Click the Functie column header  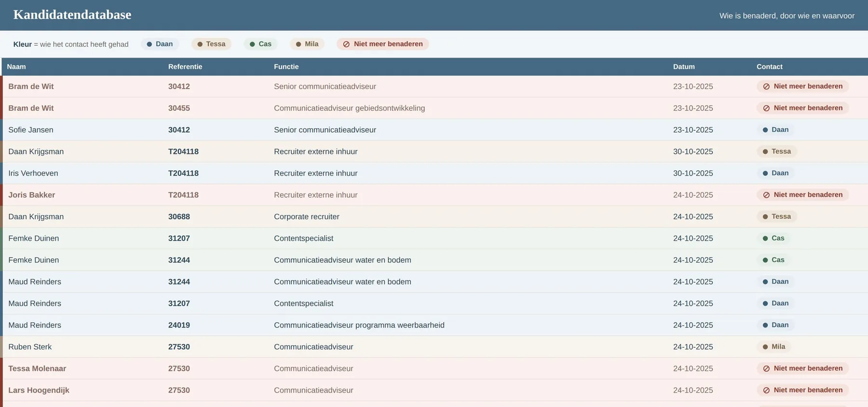click(x=286, y=67)
